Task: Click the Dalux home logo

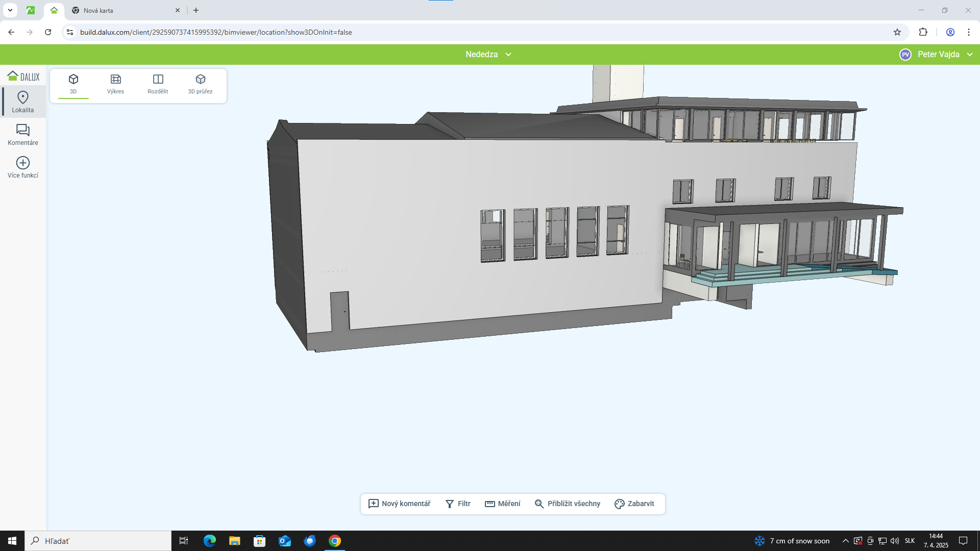Action: tap(23, 77)
